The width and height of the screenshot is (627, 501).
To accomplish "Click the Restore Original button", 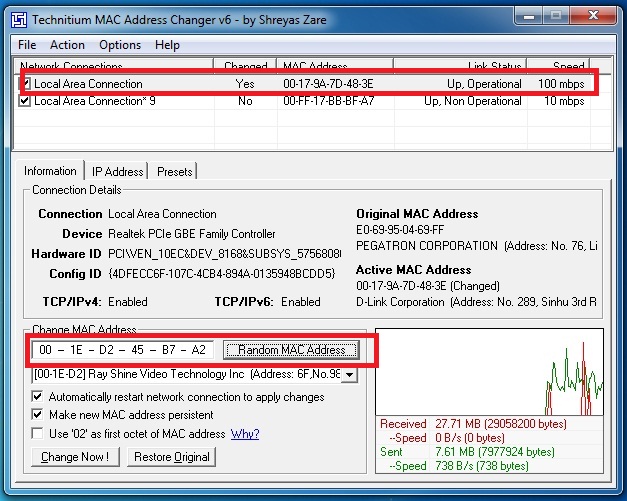I will (x=172, y=457).
